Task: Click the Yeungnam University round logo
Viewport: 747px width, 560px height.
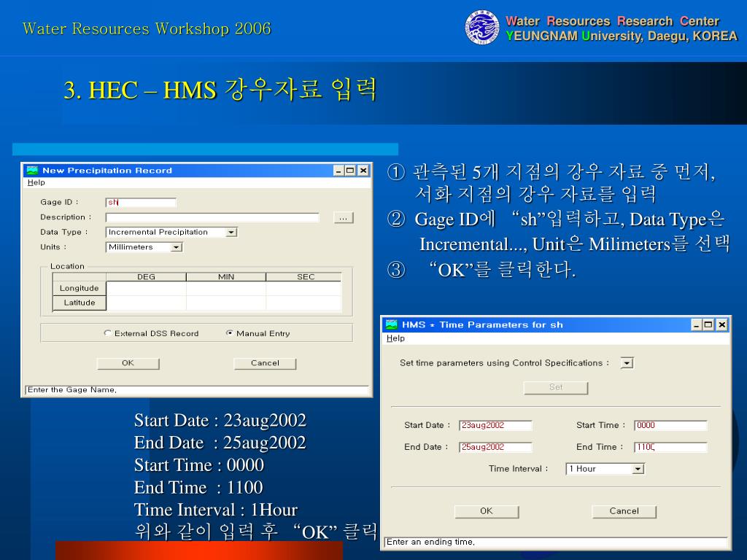Action: 482,28
